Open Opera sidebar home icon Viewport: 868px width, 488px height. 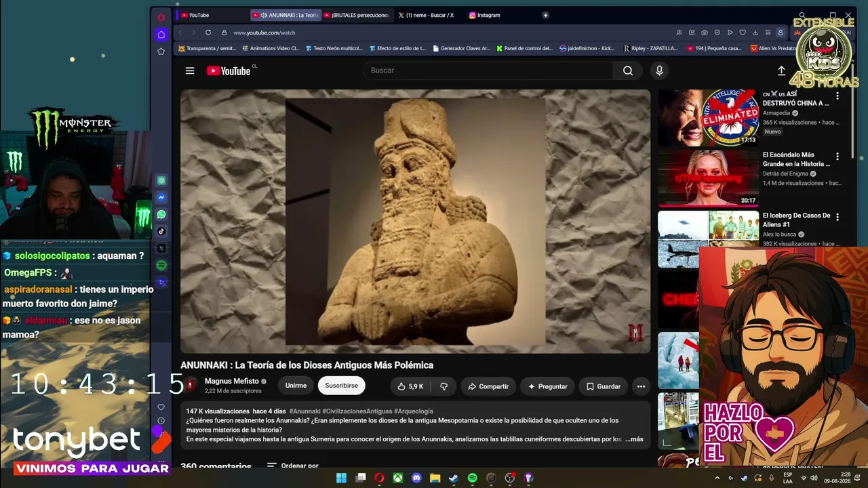[x=161, y=34]
